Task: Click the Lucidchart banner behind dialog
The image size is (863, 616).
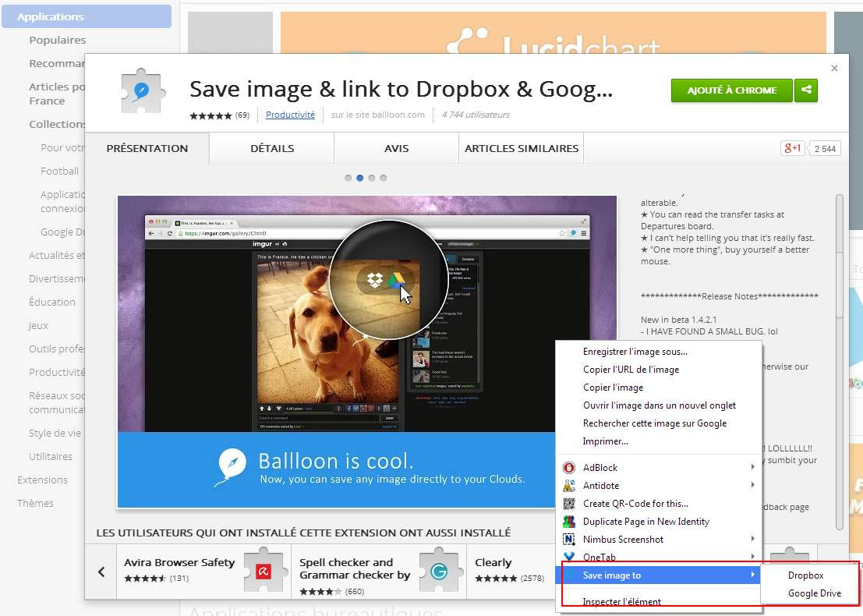Action: tap(554, 33)
